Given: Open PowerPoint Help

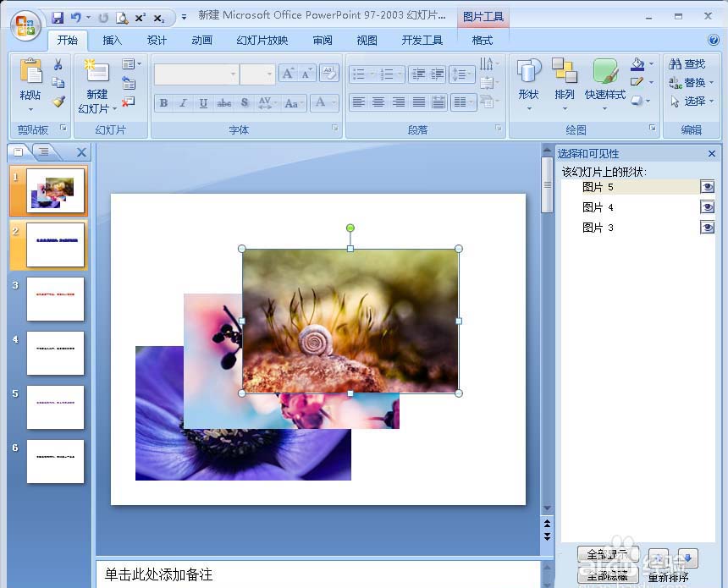Looking at the screenshot, I should point(714,40).
